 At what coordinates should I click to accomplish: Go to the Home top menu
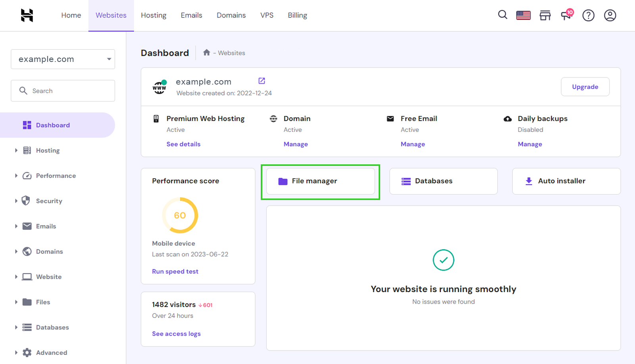pos(71,15)
